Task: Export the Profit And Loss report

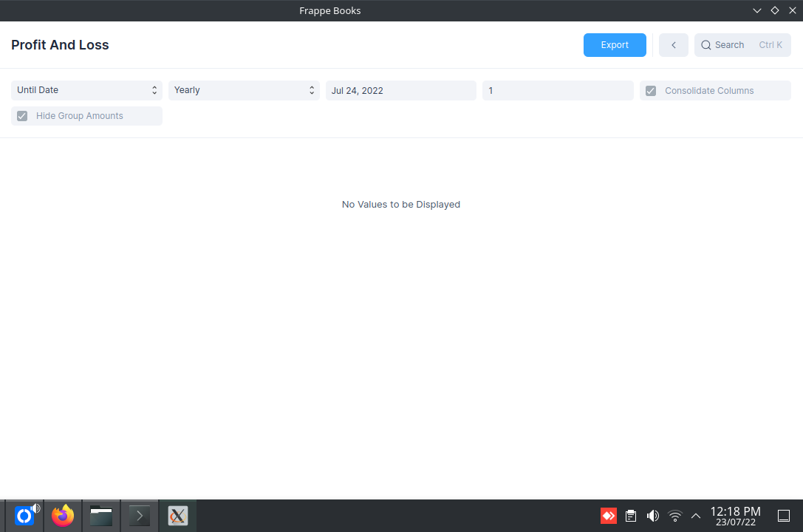Action: (615, 45)
